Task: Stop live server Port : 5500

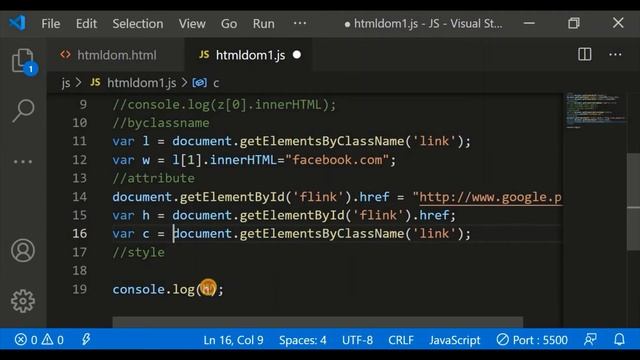Action: click(x=532, y=340)
